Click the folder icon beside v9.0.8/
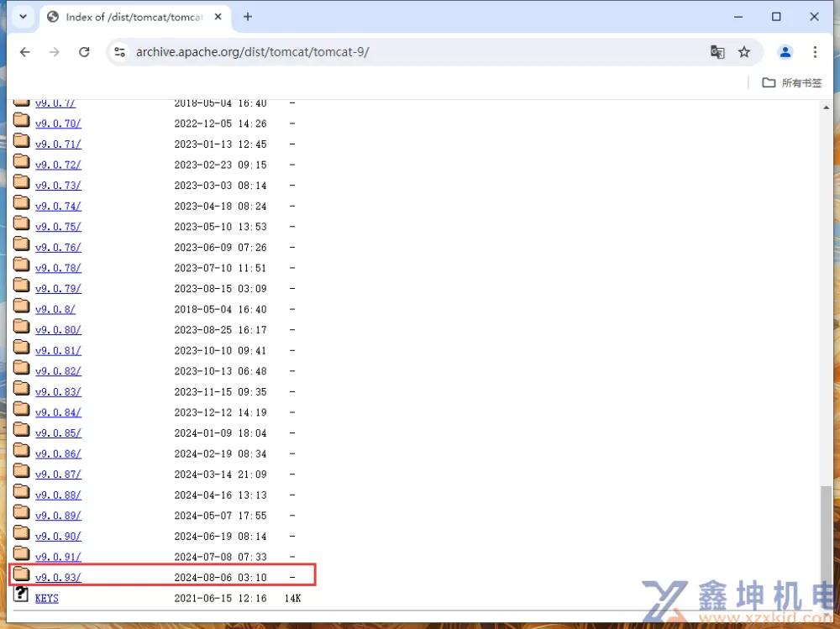The width and height of the screenshot is (840, 629). (x=22, y=306)
